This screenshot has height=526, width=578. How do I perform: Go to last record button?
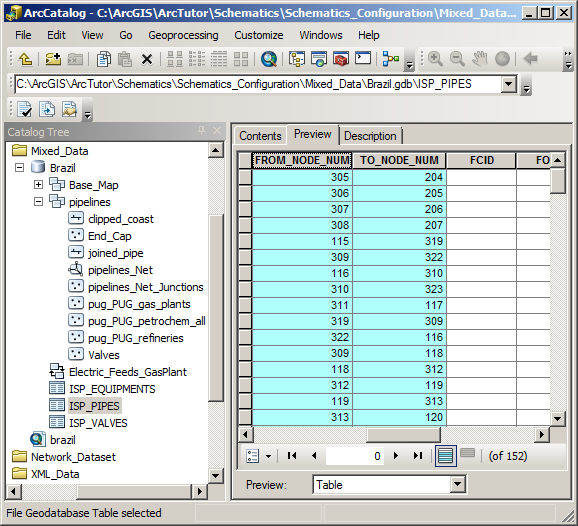(418, 456)
